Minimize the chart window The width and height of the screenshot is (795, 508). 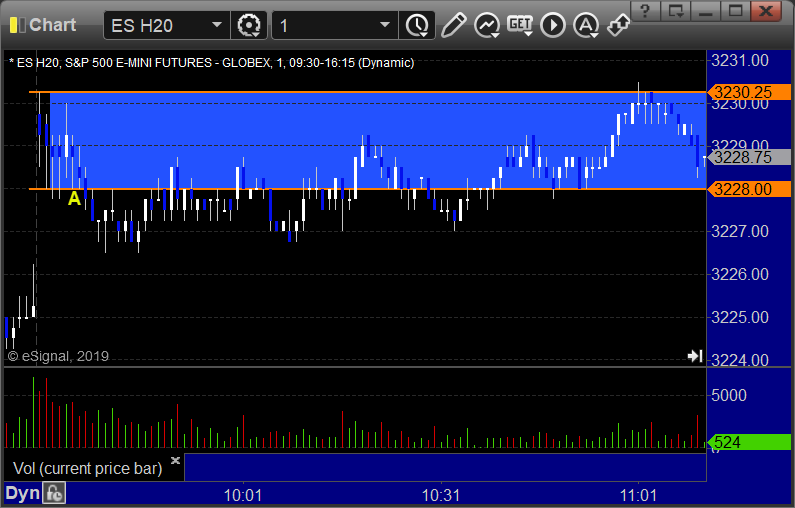click(705, 11)
